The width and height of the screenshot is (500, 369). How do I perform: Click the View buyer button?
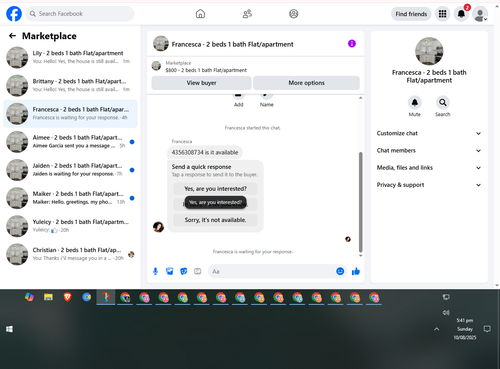[201, 83]
